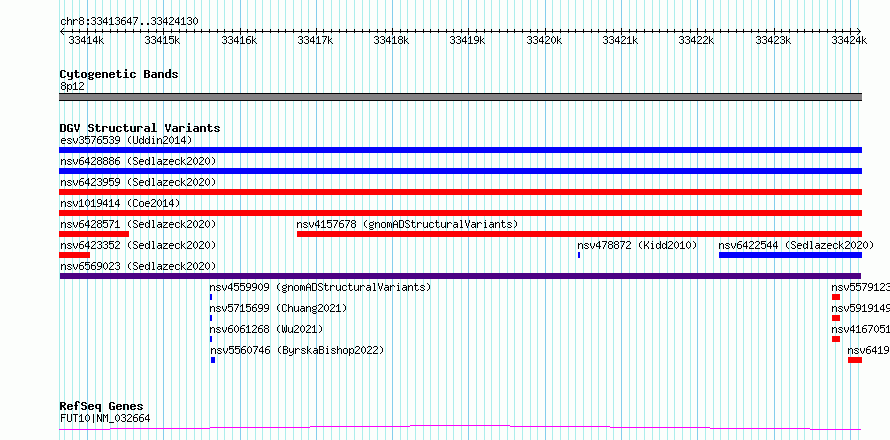Open nsv6569023 (Sedlazeck2020) label
The height and width of the screenshot is (440, 890).
(x=138, y=266)
